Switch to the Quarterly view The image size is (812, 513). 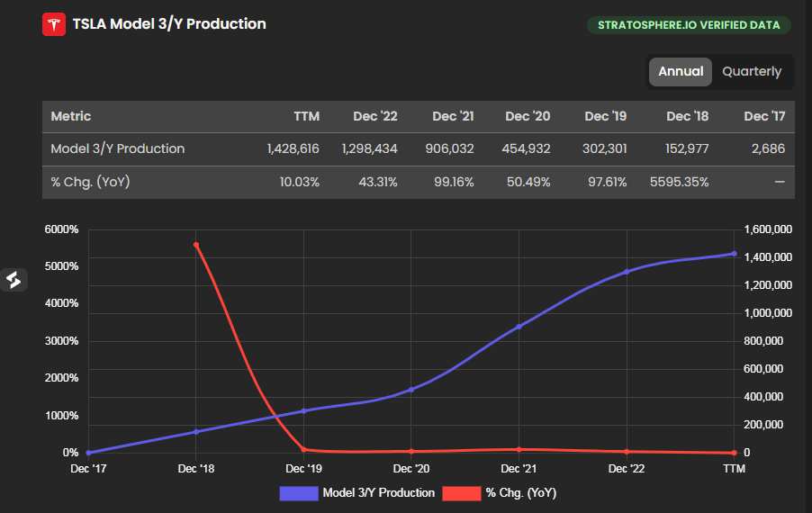pos(752,72)
